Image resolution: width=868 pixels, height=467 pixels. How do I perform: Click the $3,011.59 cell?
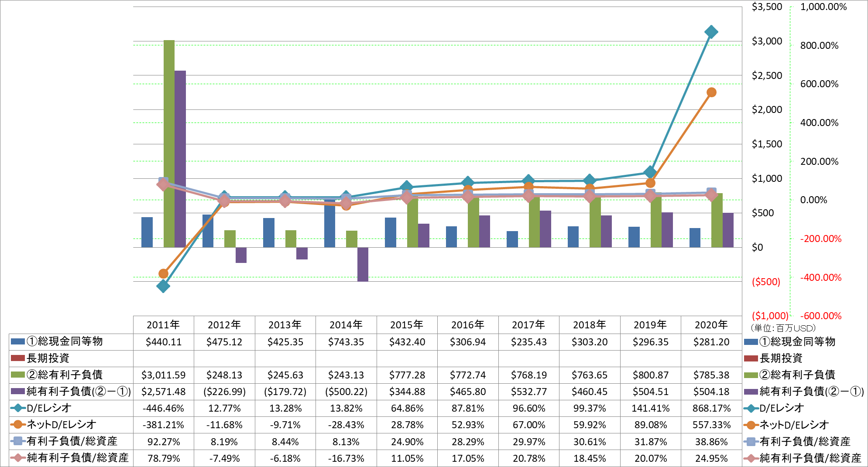[163, 375]
